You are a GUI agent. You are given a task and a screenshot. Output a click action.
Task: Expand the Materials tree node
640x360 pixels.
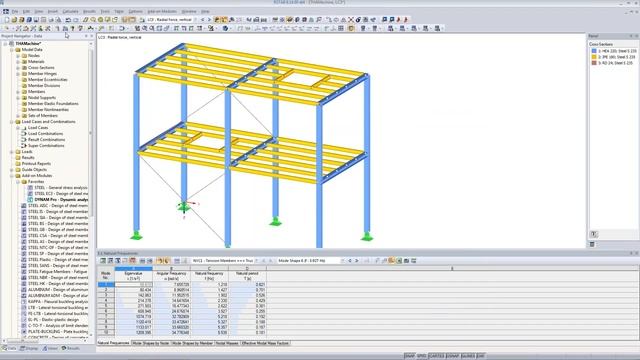[x=18, y=62]
